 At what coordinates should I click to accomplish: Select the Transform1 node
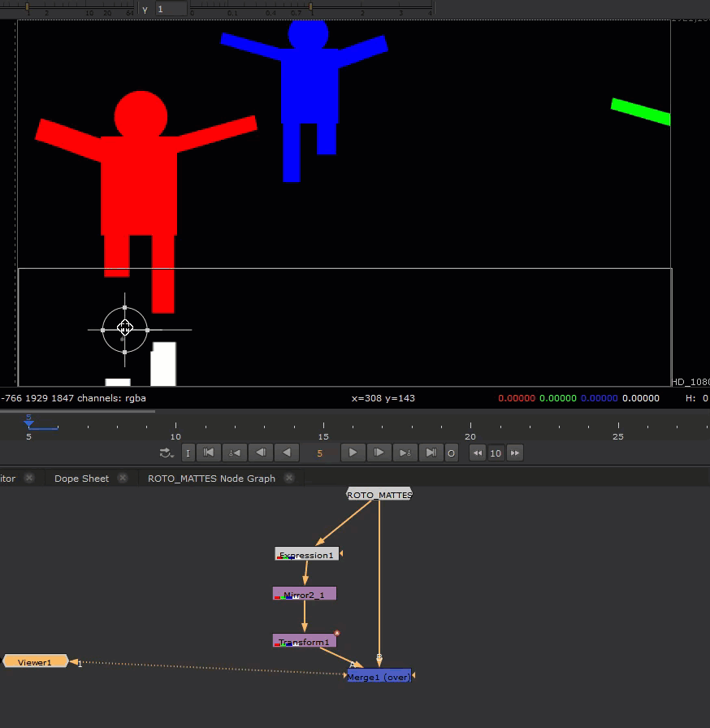pyautogui.click(x=305, y=642)
